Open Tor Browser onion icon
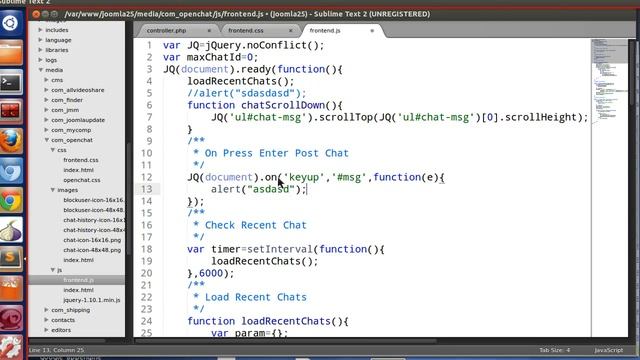The image size is (640, 360). pyautogui.click(x=11, y=230)
